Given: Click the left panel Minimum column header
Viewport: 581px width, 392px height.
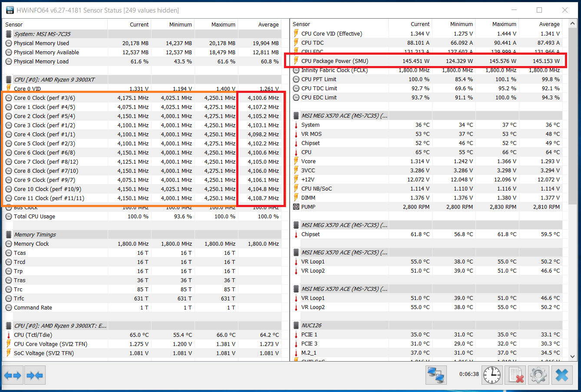Looking at the screenshot, I should (x=173, y=24).
